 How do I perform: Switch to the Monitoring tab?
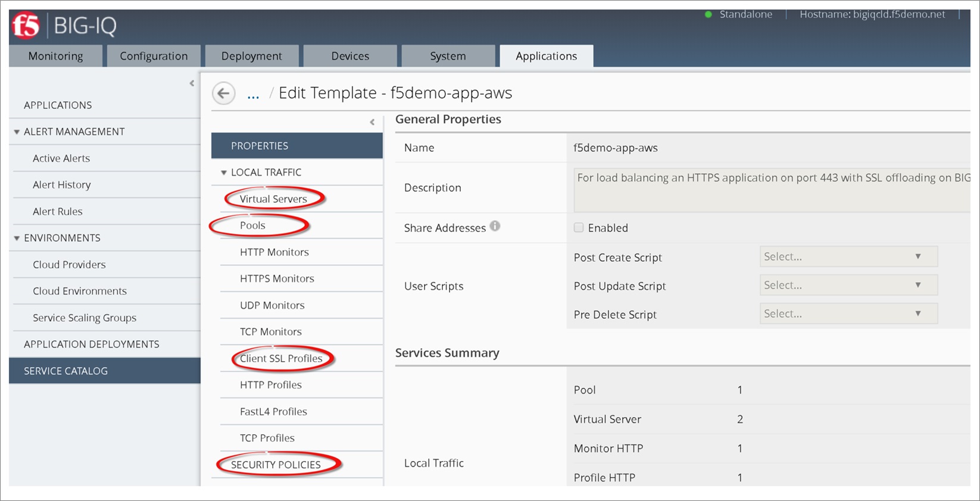click(x=55, y=56)
